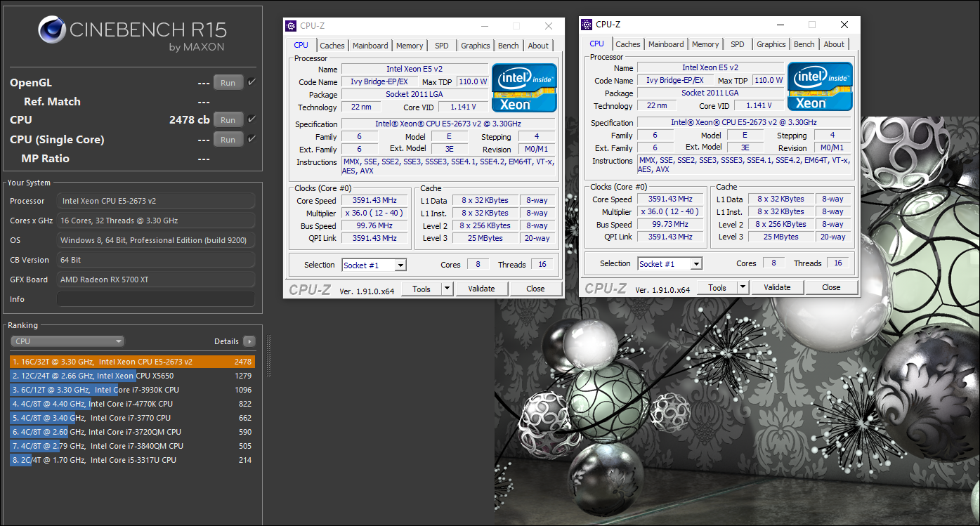Open ranking Details arrow button
The width and height of the screenshot is (980, 526).
tap(249, 341)
